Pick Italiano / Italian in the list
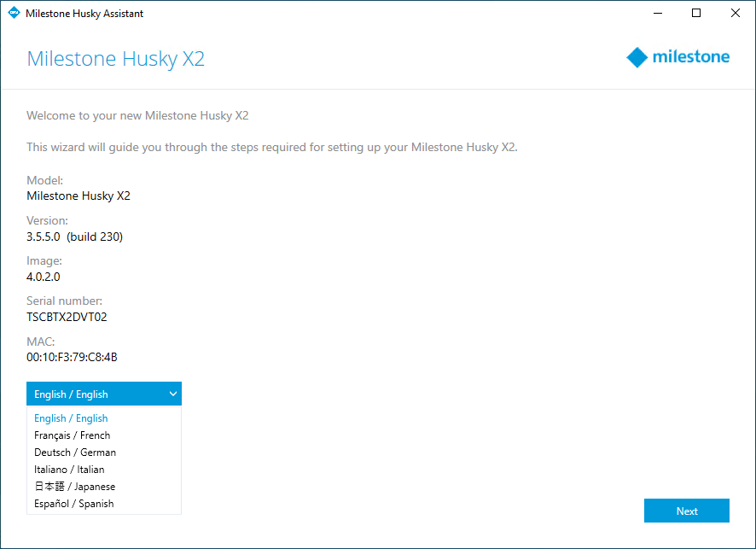The height and width of the screenshot is (549, 756). [69, 469]
